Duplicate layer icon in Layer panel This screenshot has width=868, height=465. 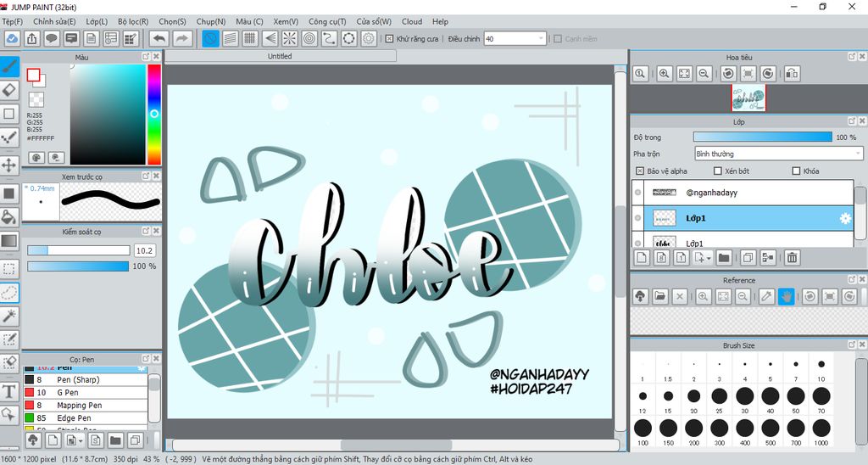(748, 258)
